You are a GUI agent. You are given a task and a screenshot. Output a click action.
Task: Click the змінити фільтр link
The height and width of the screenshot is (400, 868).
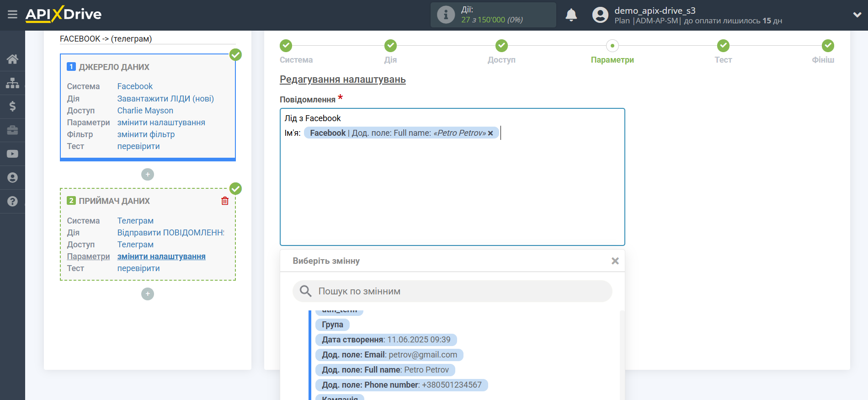[x=146, y=134]
